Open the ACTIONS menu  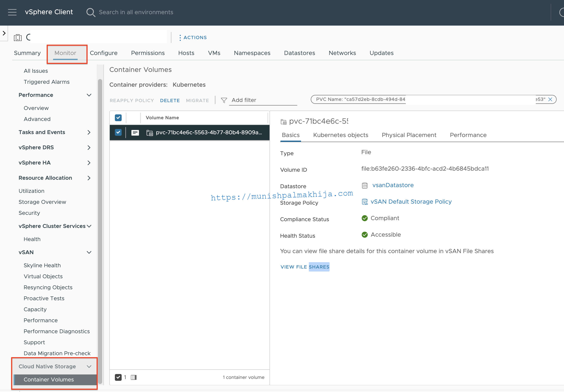point(193,38)
